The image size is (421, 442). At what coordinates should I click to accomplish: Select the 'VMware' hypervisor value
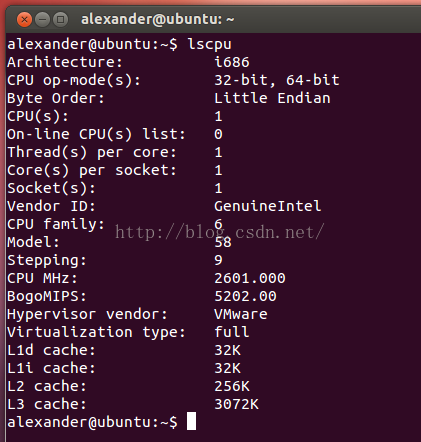click(241, 314)
